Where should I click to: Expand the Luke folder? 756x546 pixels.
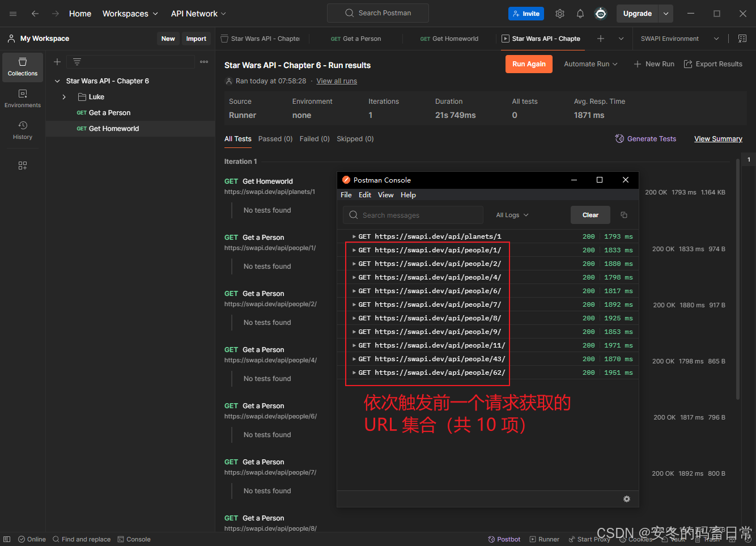tap(64, 97)
